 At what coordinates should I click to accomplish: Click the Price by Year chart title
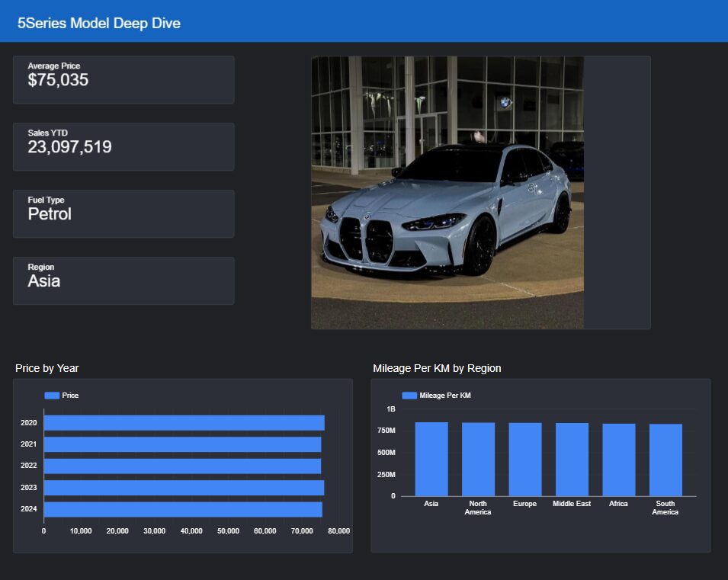click(47, 368)
